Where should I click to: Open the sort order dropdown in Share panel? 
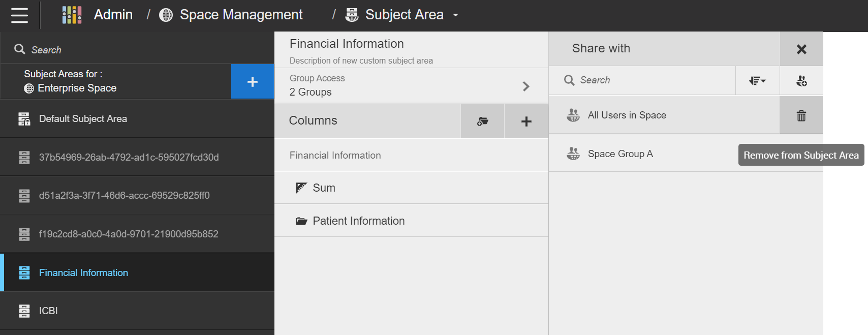tap(757, 81)
